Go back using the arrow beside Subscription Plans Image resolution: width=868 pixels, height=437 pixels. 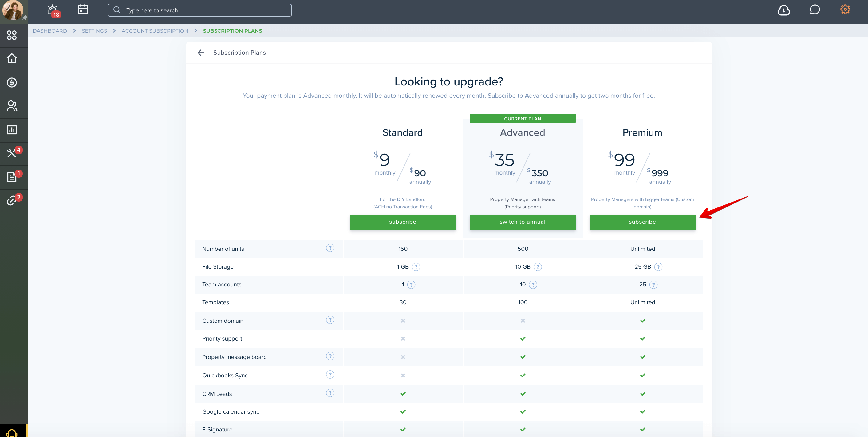(x=201, y=53)
